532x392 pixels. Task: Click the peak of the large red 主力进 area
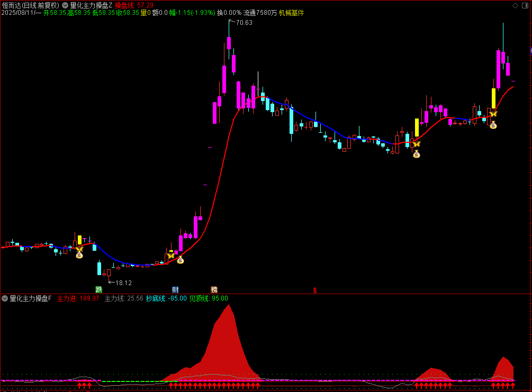(229, 306)
